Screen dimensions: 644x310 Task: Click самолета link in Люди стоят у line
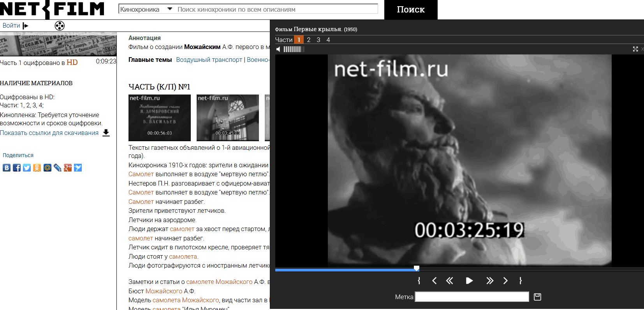183,257
